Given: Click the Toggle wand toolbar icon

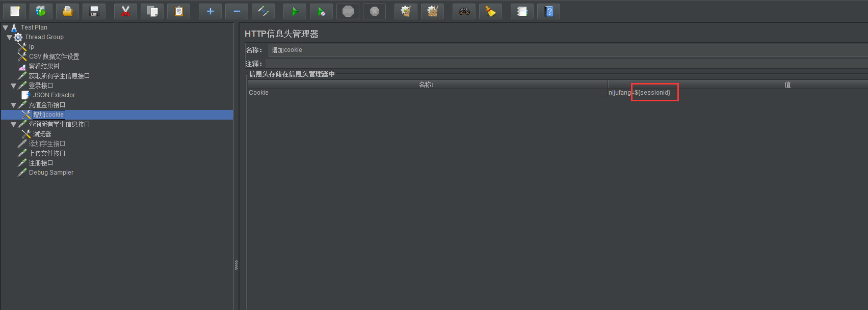Looking at the screenshot, I should 263,11.
